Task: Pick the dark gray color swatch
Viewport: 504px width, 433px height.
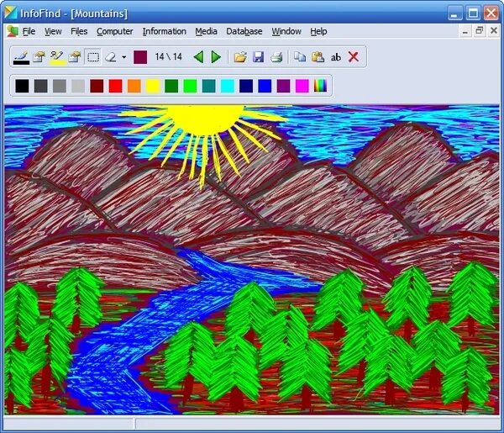Action: pos(41,86)
